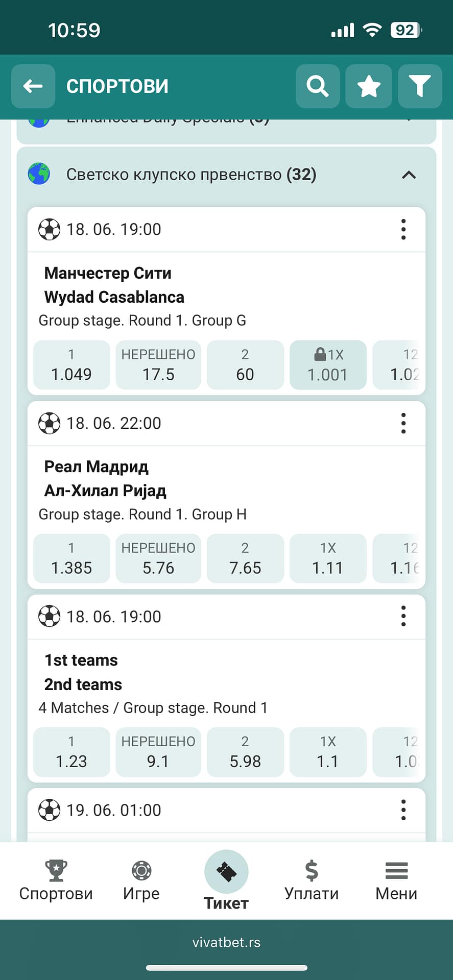Tap the back arrow button

coord(33,86)
